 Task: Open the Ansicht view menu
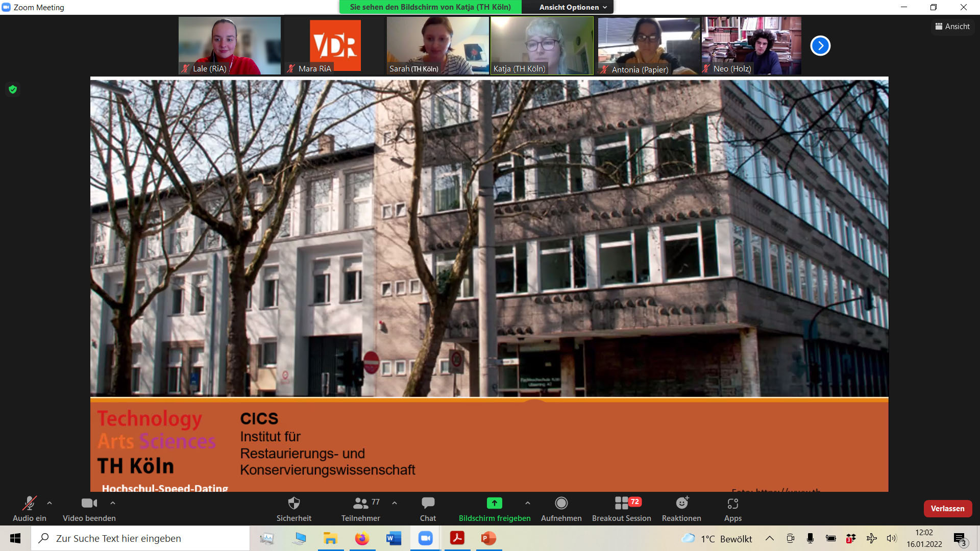[952, 27]
